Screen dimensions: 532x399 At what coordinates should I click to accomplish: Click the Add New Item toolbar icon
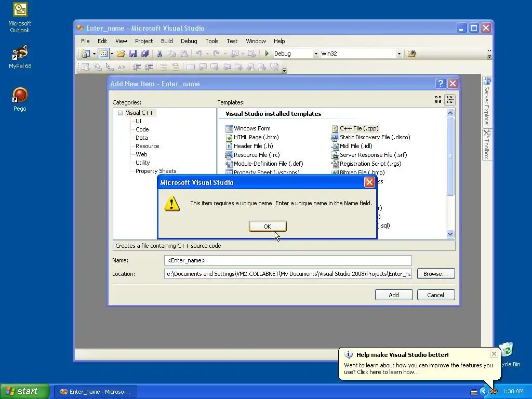coord(103,54)
